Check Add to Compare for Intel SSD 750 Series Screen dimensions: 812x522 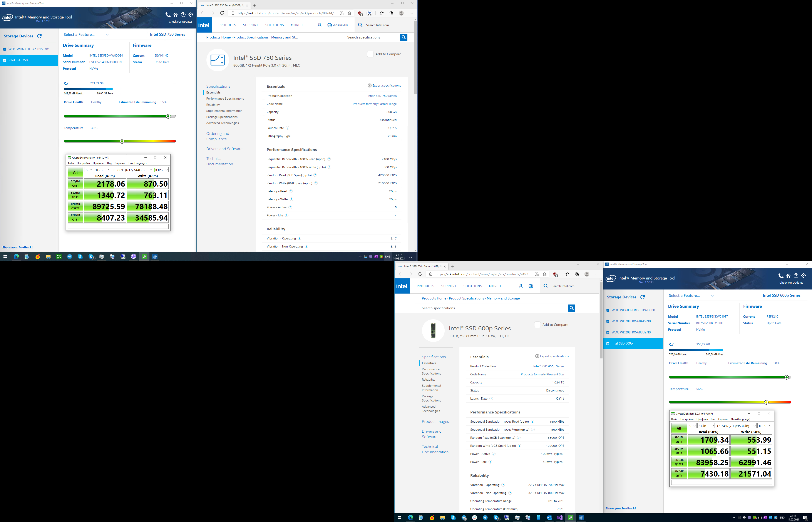pyautogui.click(x=370, y=54)
